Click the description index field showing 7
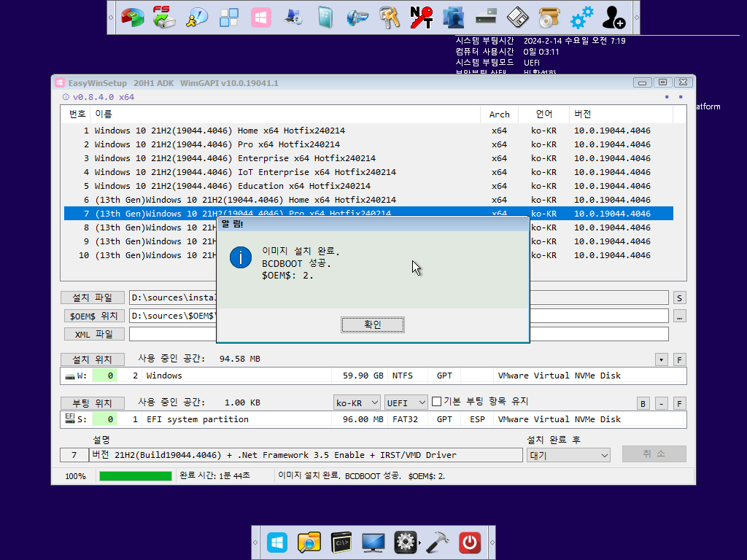The height and width of the screenshot is (560, 747). (74, 455)
